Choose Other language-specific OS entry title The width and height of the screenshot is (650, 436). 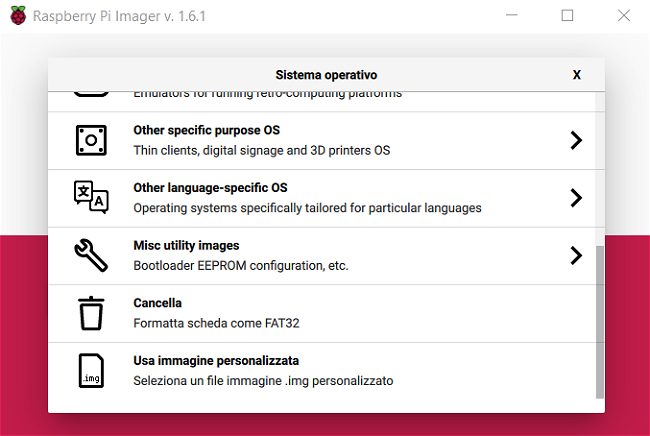click(210, 188)
